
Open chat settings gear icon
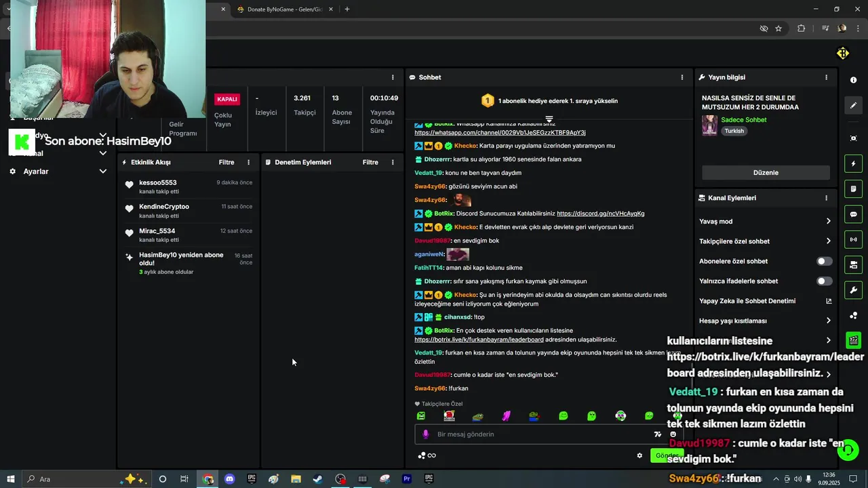639,455
